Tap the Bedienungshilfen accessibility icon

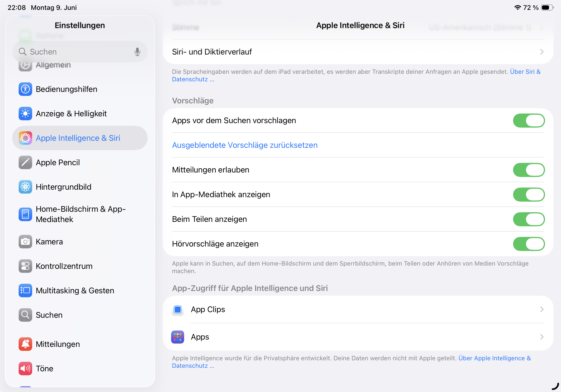coord(25,89)
